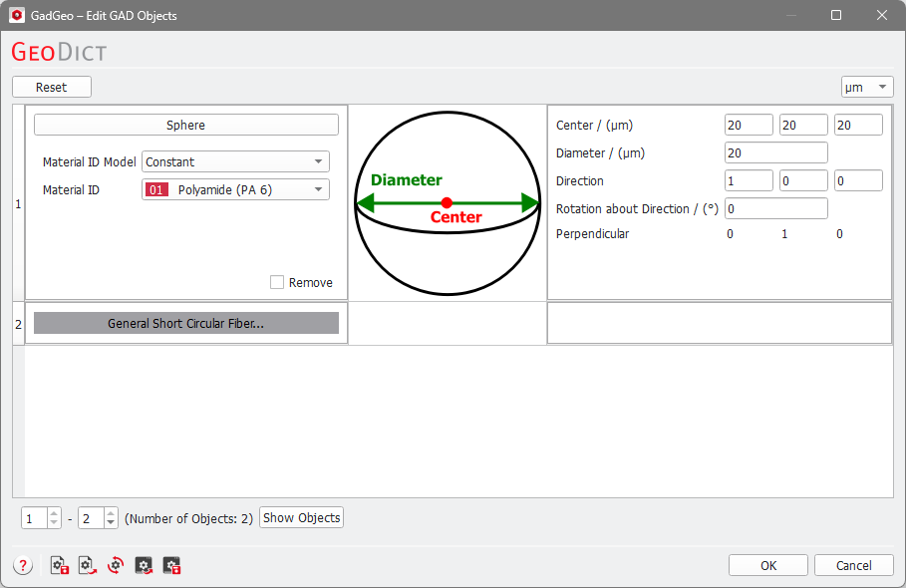Click the Show Objects button
Screen dimensions: 906x588
coord(301,517)
